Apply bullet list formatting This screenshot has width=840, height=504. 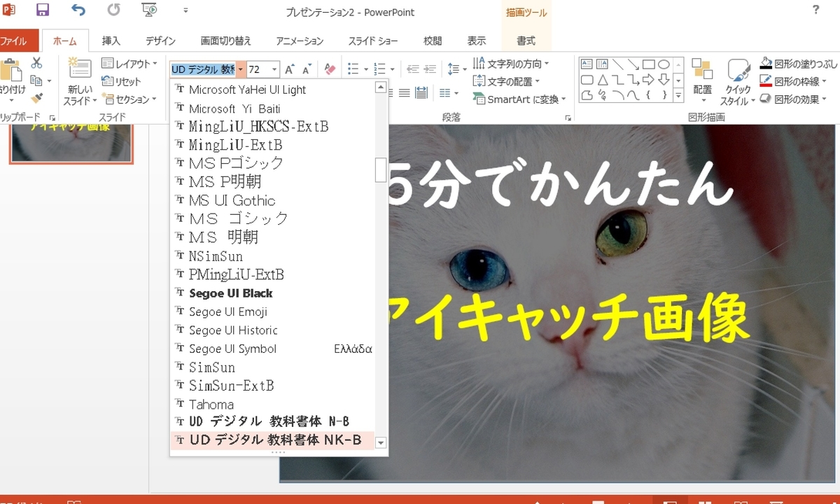353,69
